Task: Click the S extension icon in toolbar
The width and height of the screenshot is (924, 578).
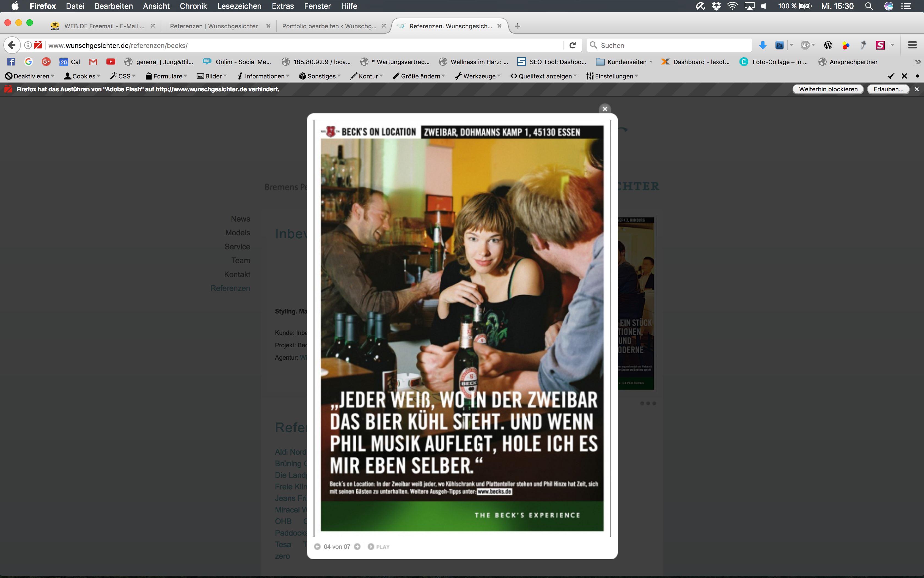Action: tap(880, 45)
